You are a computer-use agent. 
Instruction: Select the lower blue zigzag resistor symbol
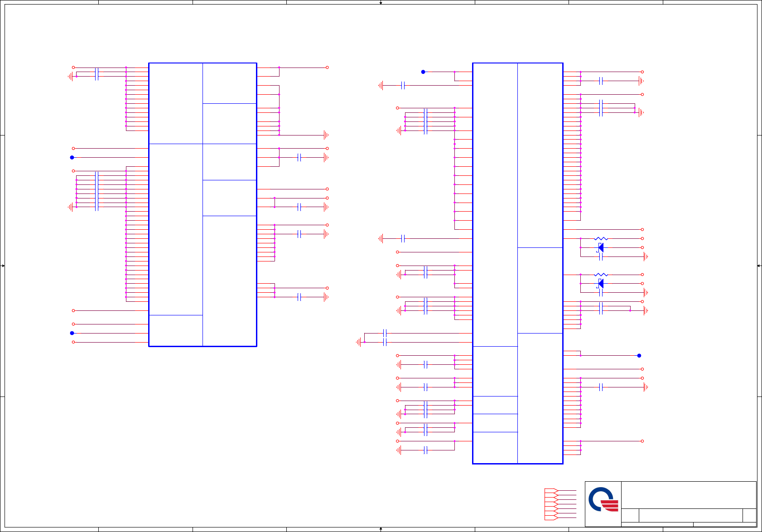tap(601, 275)
